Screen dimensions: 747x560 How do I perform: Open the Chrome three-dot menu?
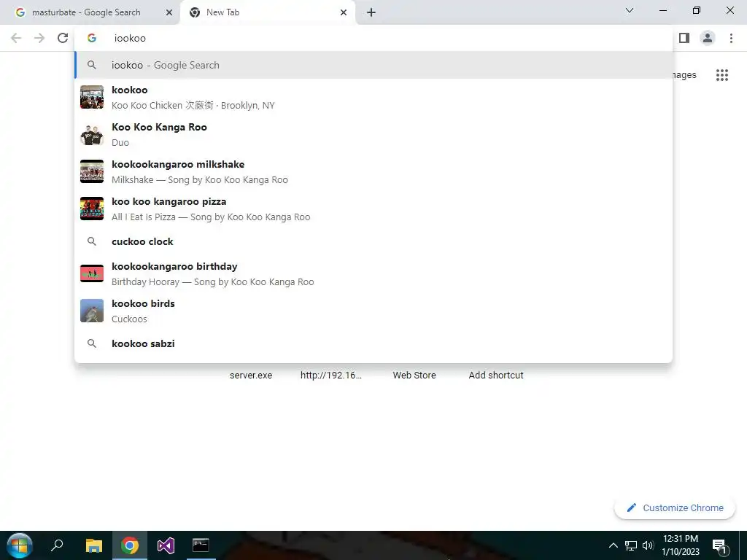(x=731, y=38)
